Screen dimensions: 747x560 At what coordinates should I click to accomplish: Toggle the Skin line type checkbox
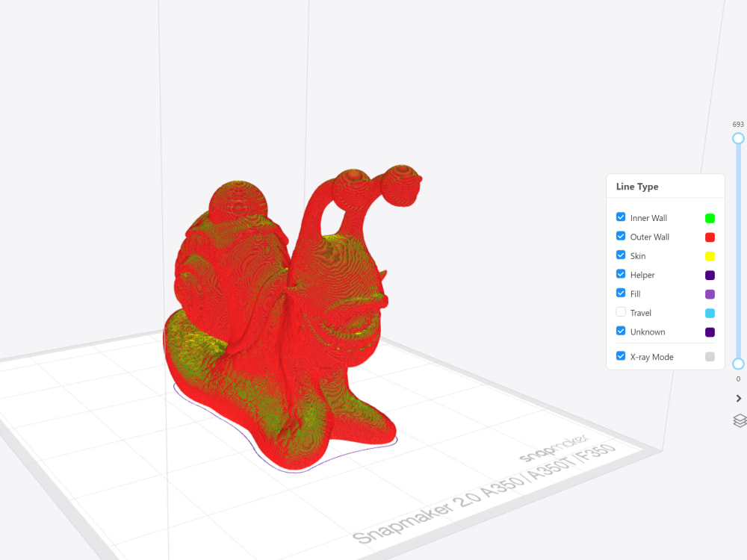(621, 255)
